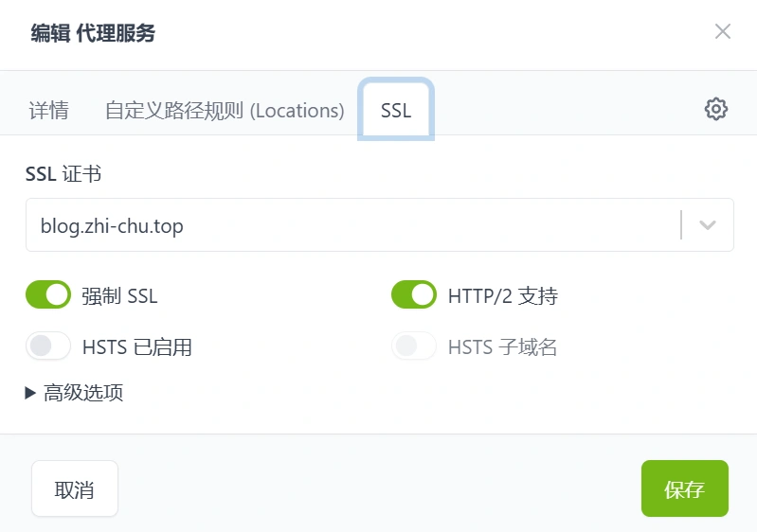Open the gear settings icon
This screenshot has width=757, height=532.
pos(716,109)
